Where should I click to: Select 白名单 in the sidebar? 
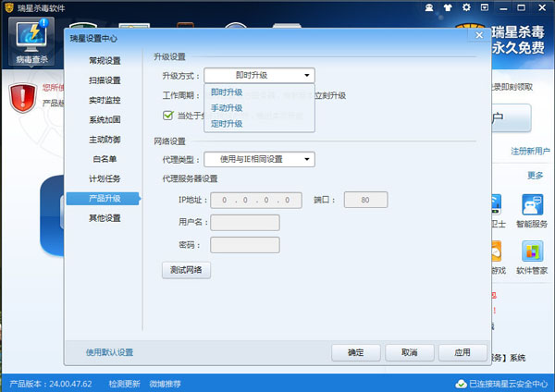pos(105,159)
